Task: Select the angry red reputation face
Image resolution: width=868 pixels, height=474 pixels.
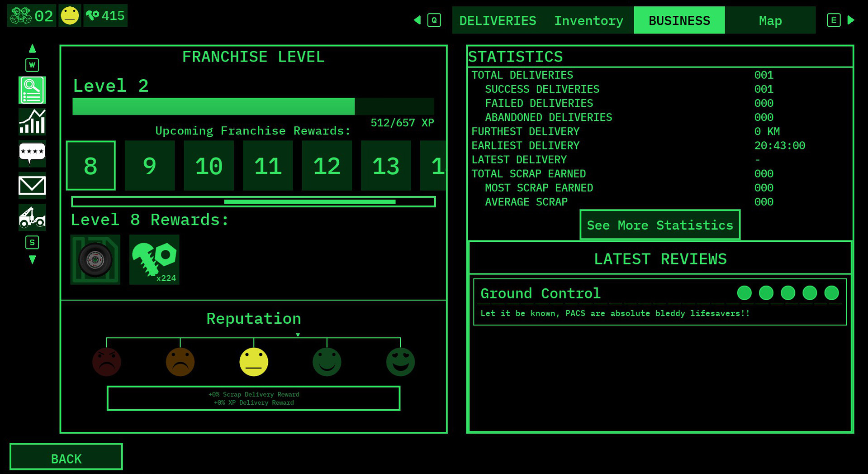Action: click(x=107, y=362)
